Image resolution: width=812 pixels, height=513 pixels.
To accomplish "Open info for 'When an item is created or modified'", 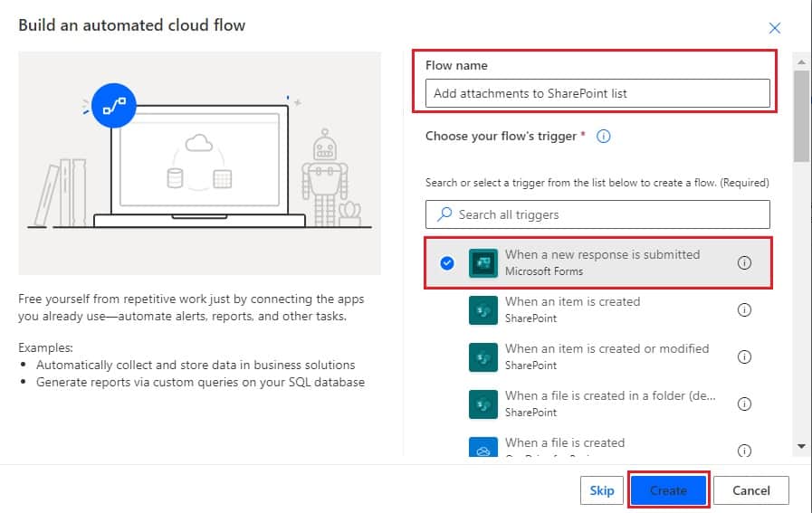I will 744,357.
